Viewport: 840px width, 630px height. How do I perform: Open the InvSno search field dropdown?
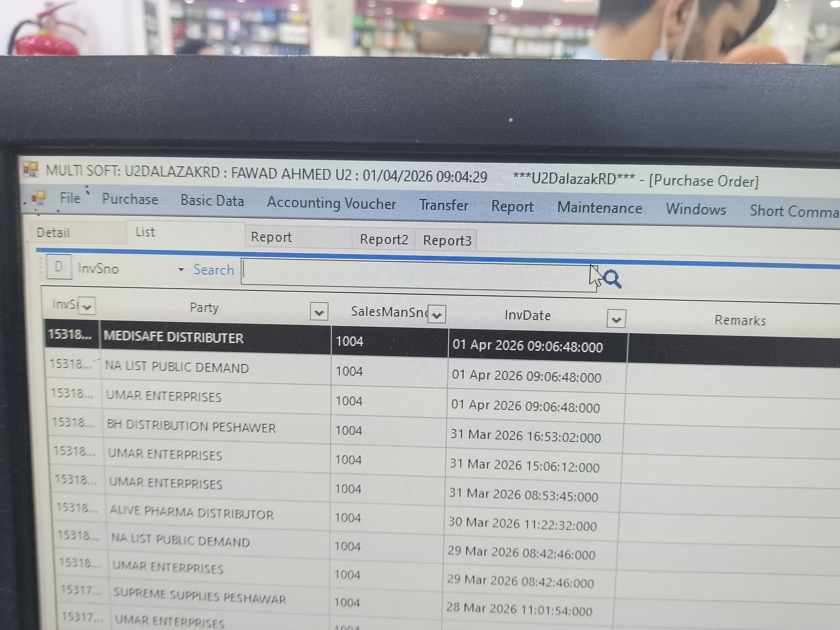point(181,270)
